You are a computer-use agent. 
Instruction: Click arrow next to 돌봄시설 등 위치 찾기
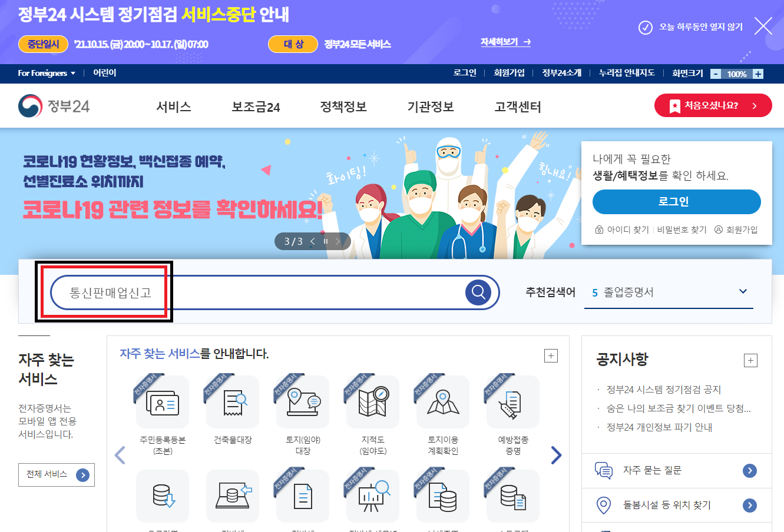(750, 505)
